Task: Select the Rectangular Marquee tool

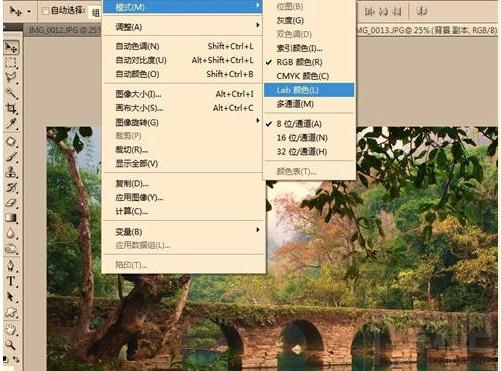Action: [11, 62]
